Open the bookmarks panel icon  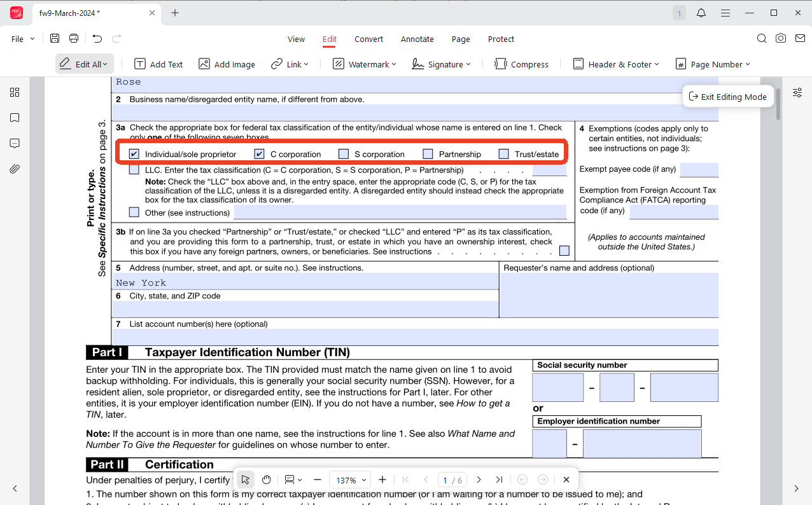point(15,118)
